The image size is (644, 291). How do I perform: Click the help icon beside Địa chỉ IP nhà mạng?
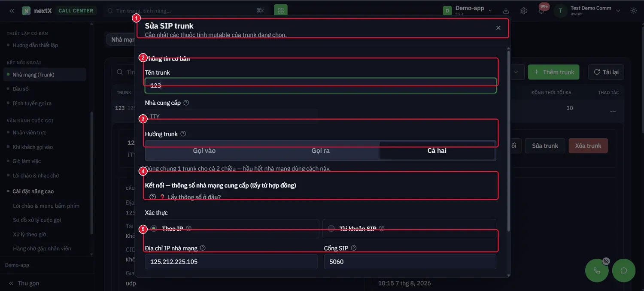point(203,248)
